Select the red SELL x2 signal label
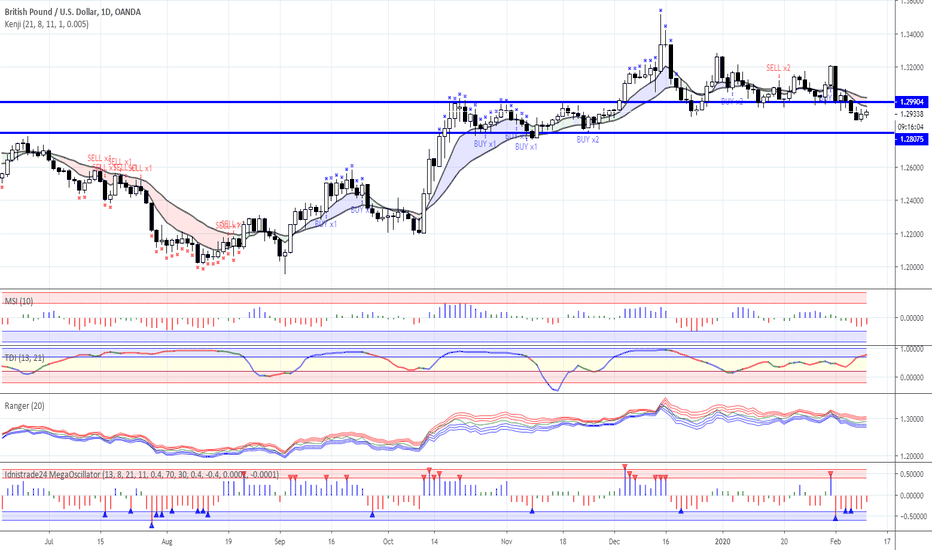The width and height of the screenshot is (932, 550). (x=778, y=68)
